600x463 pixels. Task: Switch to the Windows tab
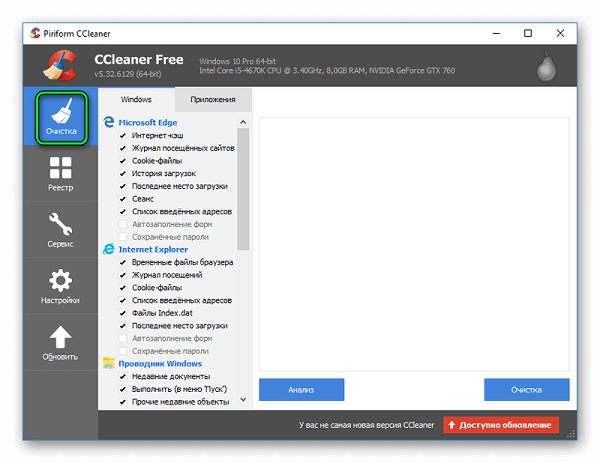click(136, 99)
